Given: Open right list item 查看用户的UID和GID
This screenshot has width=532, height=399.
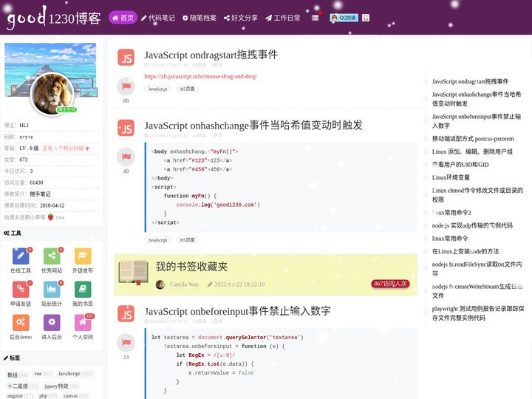Looking at the screenshot, I should tap(460, 165).
